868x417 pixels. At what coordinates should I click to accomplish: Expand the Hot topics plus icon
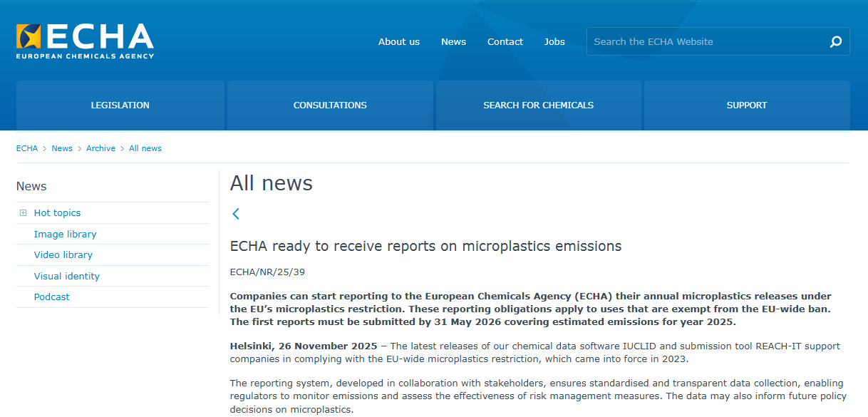coord(24,213)
